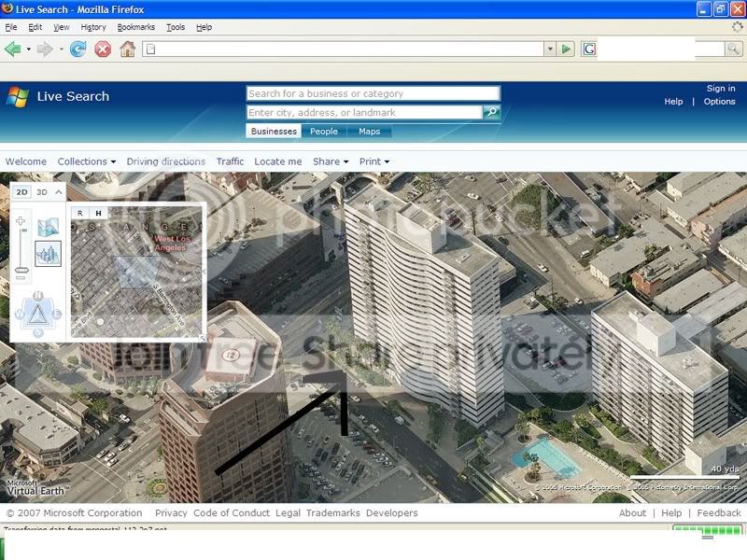Open Driving directions
Viewport: 747px width, 560px height.
point(166,161)
